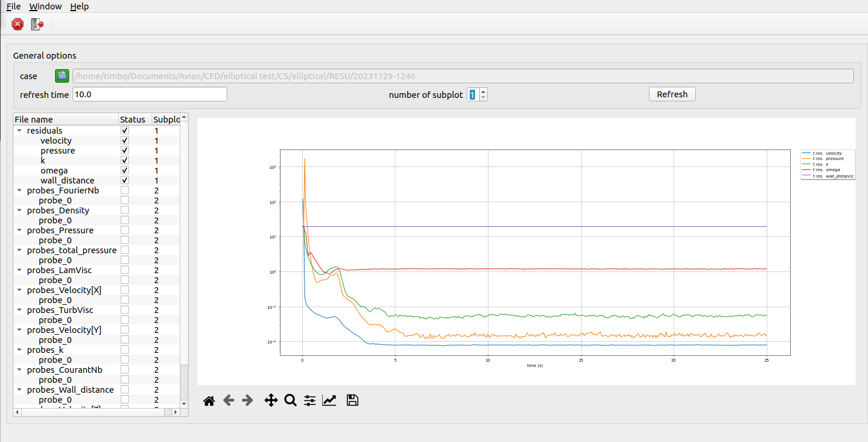Uncheck the velocity residual checkbox
This screenshot has height=442, width=868.
coord(125,141)
